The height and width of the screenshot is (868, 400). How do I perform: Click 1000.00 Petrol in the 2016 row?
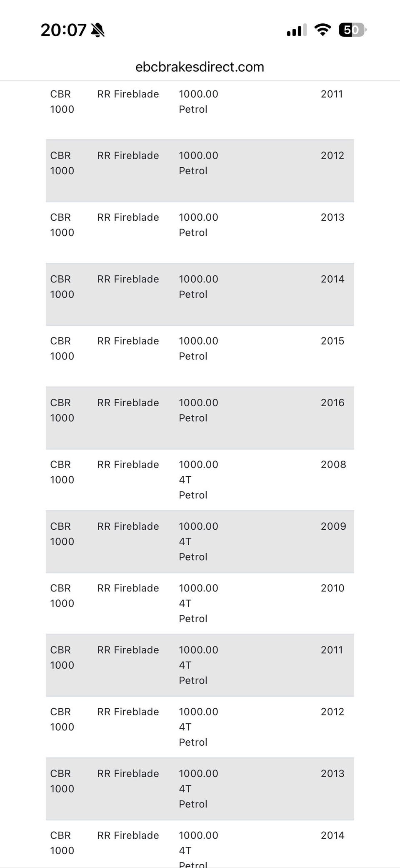pos(198,410)
